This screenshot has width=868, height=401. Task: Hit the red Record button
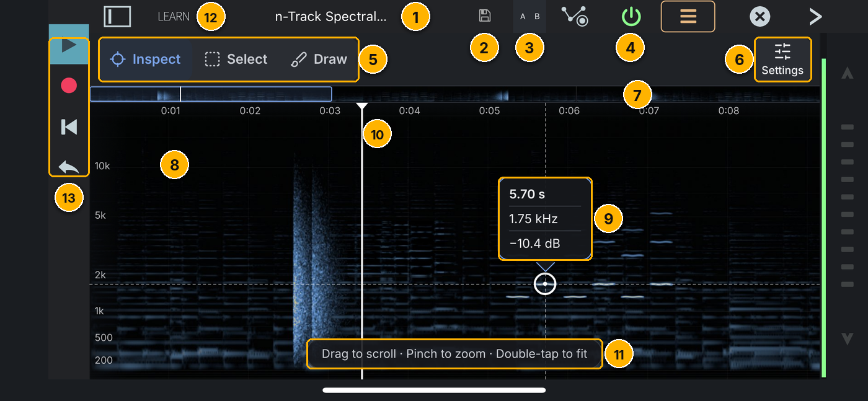tap(69, 86)
